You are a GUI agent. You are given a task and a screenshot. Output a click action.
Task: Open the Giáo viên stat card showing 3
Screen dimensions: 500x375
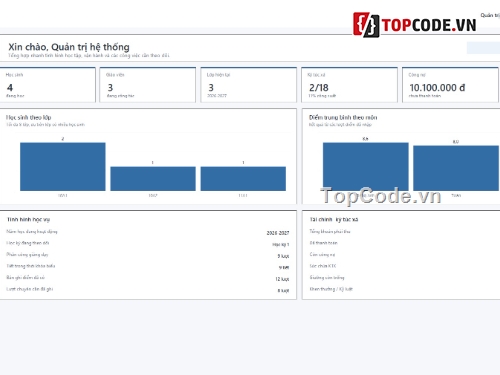point(148,85)
